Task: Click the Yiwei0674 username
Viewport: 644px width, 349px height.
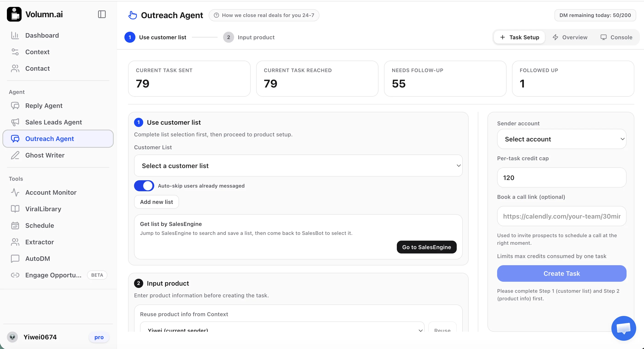Action: click(x=40, y=337)
